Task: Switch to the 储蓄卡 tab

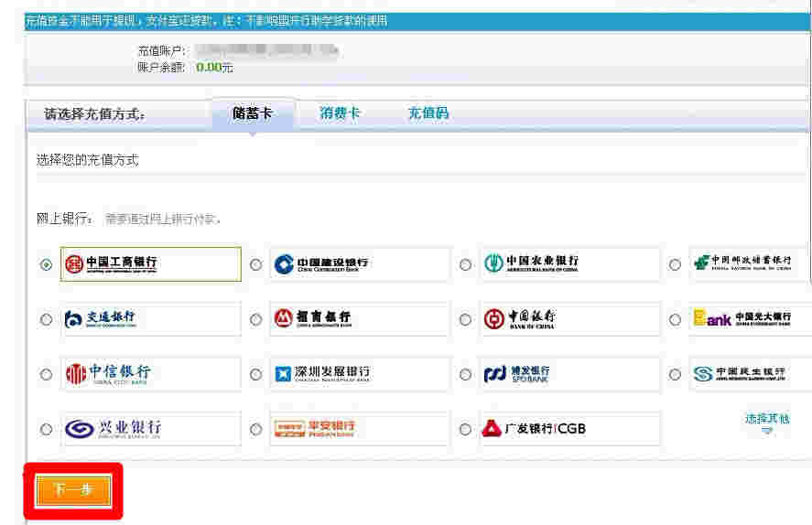Action: pos(253,114)
